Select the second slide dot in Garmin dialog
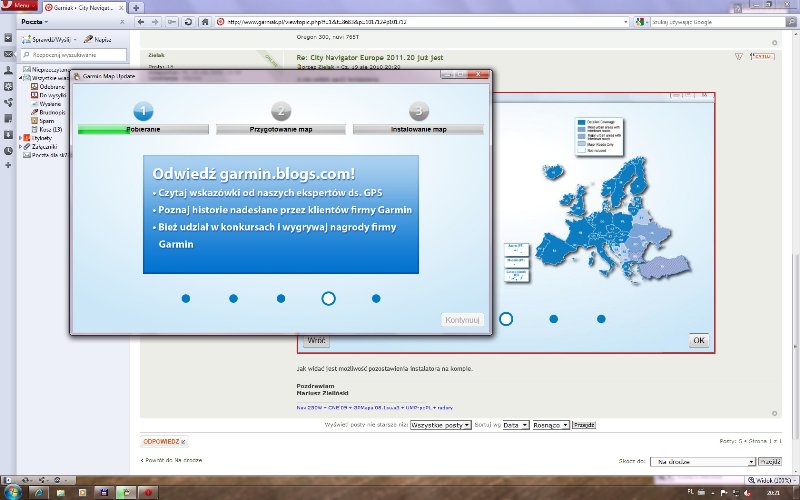 point(233,298)
